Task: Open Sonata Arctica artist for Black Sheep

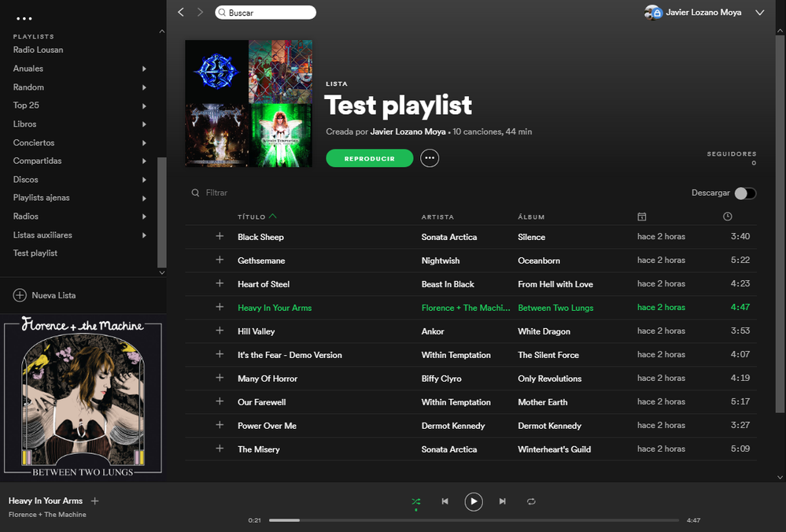Action: click(448, 237)
